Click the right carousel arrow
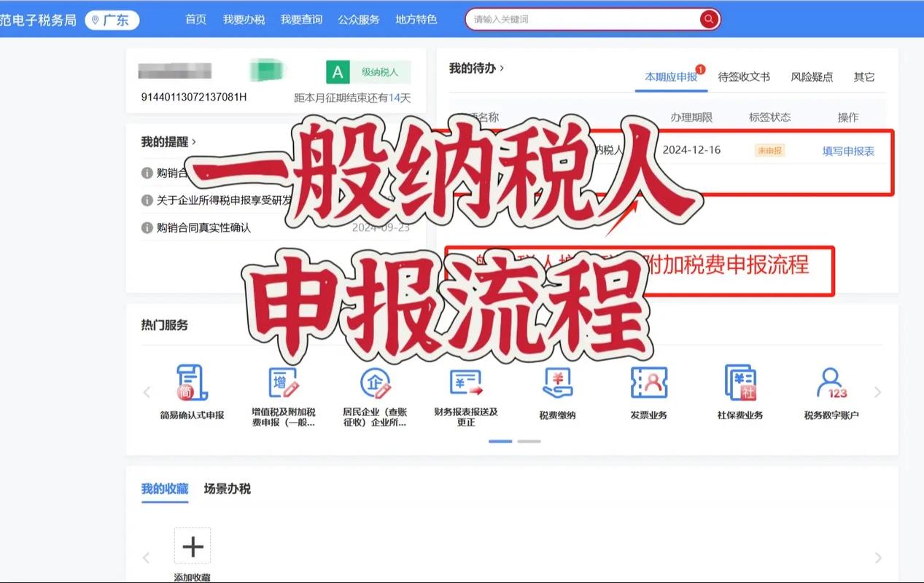The height and width of the screenshot is (583, 924). tap(878, 391)
